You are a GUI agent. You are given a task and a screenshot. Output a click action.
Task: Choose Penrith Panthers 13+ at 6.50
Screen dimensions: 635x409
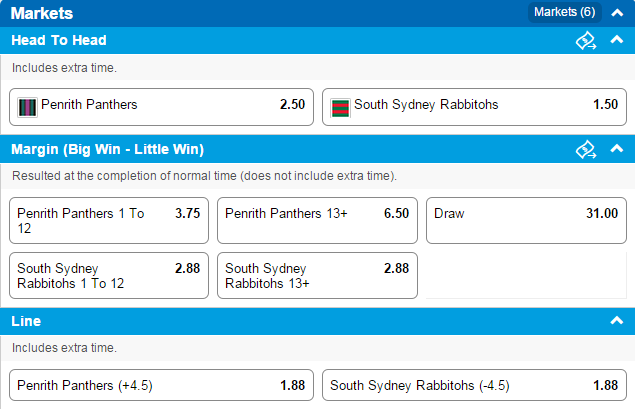[x=317, y=220]
